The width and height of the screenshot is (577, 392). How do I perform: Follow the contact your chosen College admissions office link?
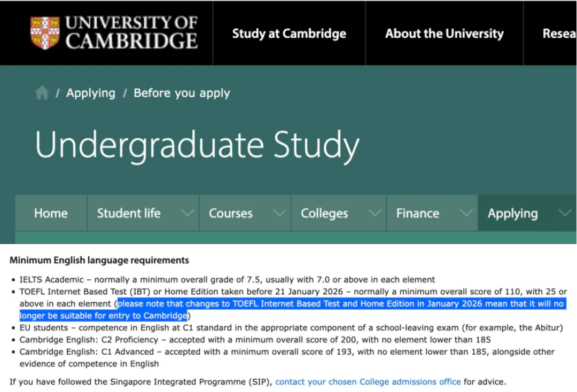[x=368, y=382]
